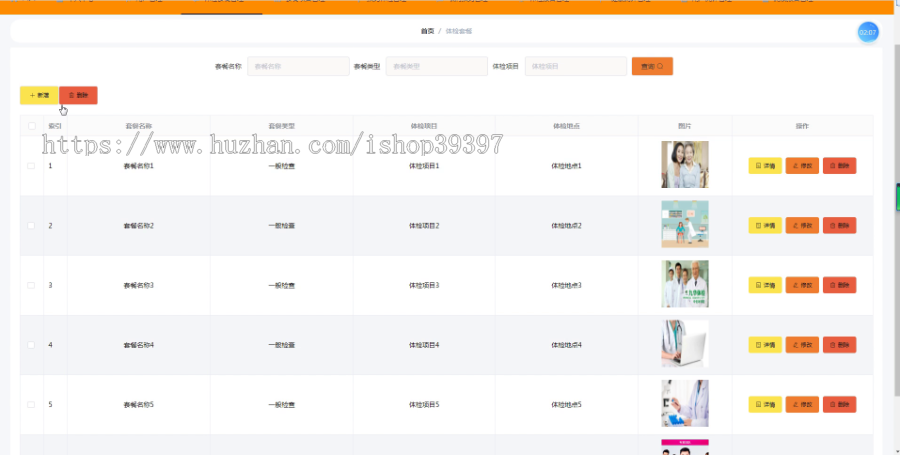Click cell 体检地点2
The image size is (900, 455).
point(567,225)
